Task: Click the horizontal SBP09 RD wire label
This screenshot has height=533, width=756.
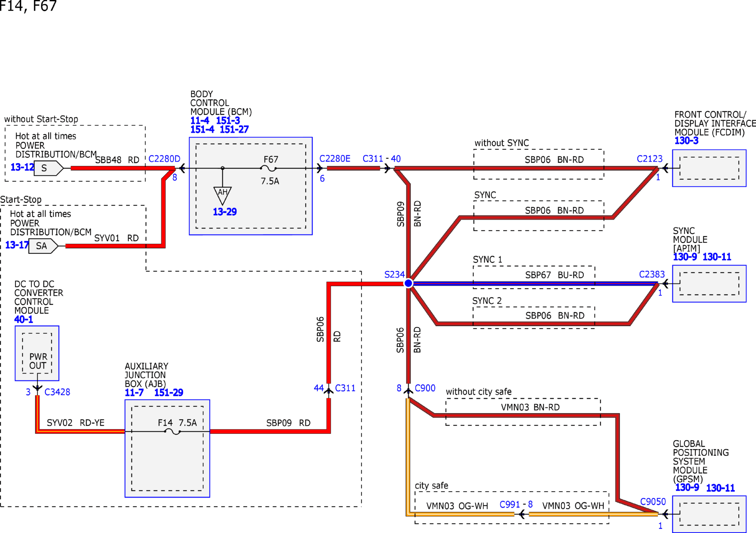Action: click(288, 423)
